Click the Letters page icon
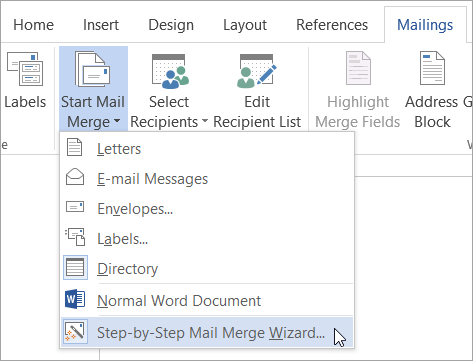 tap(74, 147)
